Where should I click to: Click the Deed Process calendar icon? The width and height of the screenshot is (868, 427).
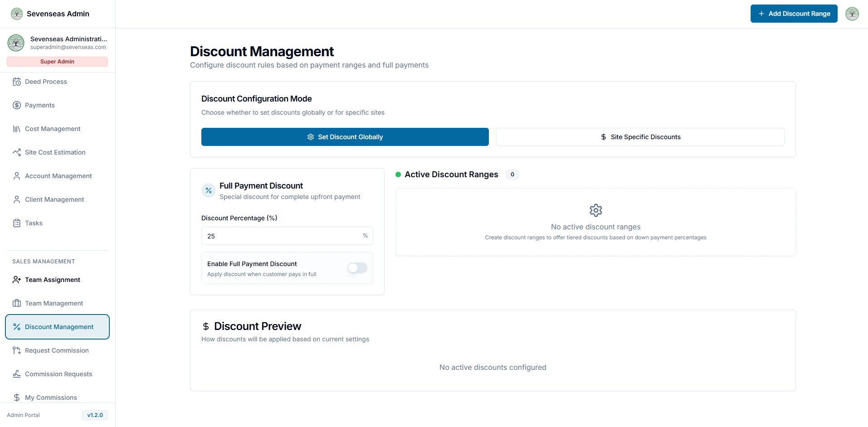pyautogui.click(x=17, y=82)
